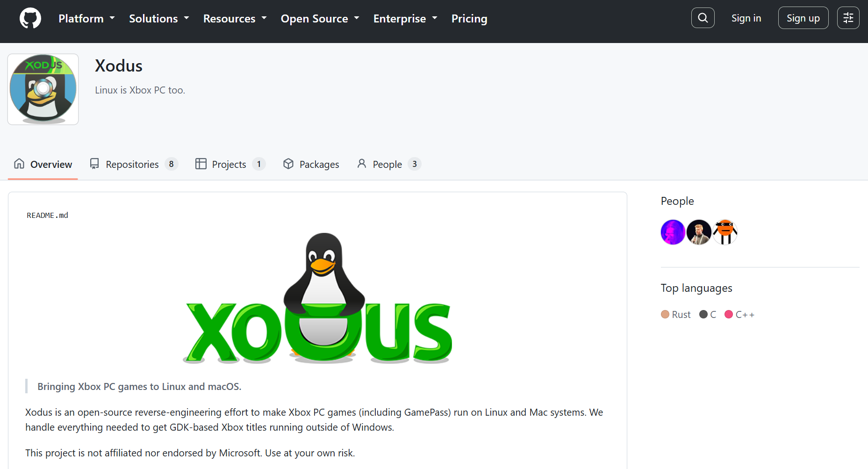The height and width of the screenshot is (469, 868).
Task: Click the Microsoft affiliation disclaimer text
Action: [190, 453]
